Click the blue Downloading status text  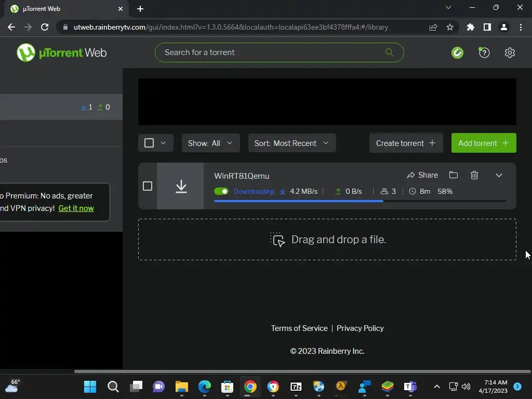pos(254,191)
